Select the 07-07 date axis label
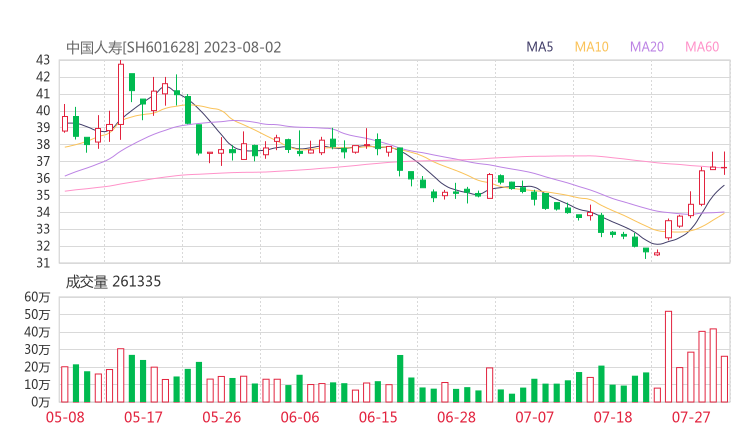740x440 pixels. (x=534, y=417)
